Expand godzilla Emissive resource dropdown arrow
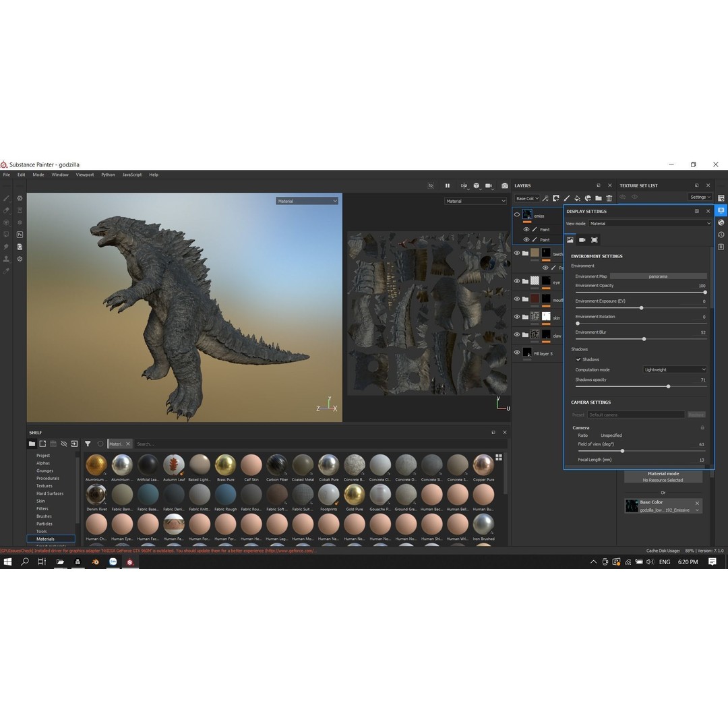The image size is (728, 728). [697, 510]
